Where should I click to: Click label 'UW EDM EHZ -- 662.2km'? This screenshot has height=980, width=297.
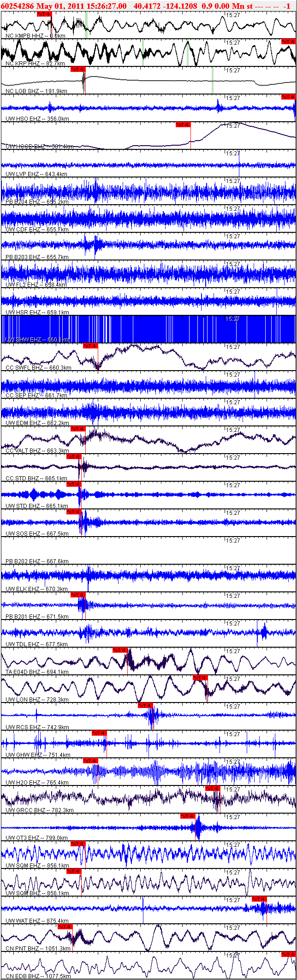click(37, 423)
